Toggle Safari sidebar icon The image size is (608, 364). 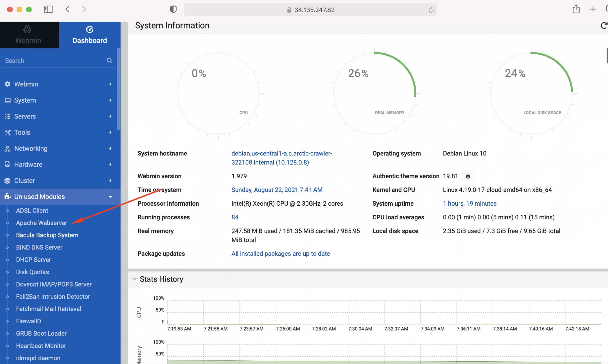click(x=48, y=9)
